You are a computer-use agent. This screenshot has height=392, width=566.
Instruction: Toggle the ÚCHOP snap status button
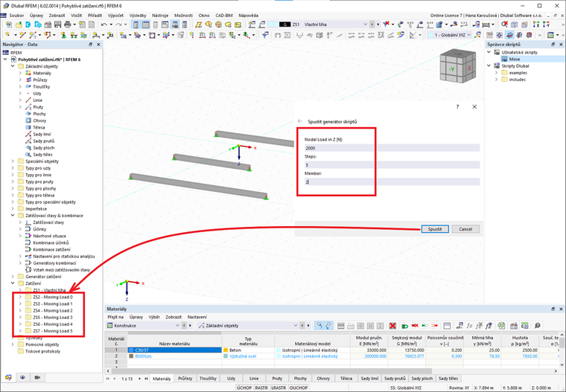click(x=244, y=388)
